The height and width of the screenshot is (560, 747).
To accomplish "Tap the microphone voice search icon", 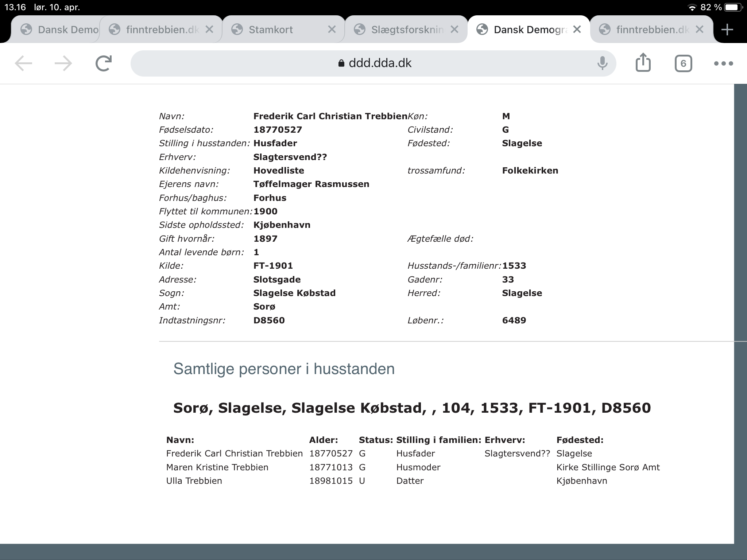I will pyautogui.click(x=602, y=63).
